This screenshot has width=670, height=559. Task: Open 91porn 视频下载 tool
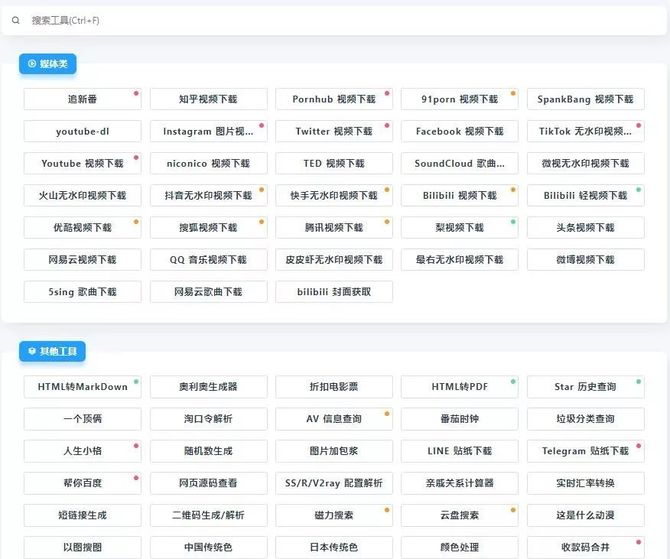coord(459,99)
